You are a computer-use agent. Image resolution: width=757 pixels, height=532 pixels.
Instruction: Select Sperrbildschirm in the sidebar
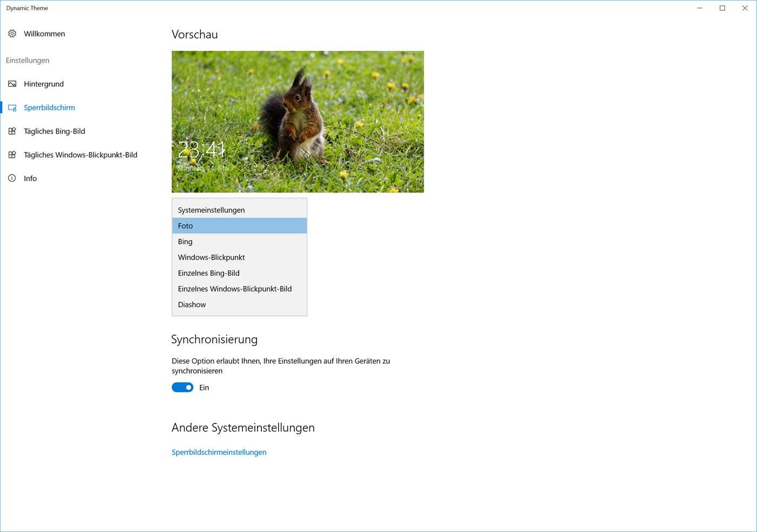point(49,108)
